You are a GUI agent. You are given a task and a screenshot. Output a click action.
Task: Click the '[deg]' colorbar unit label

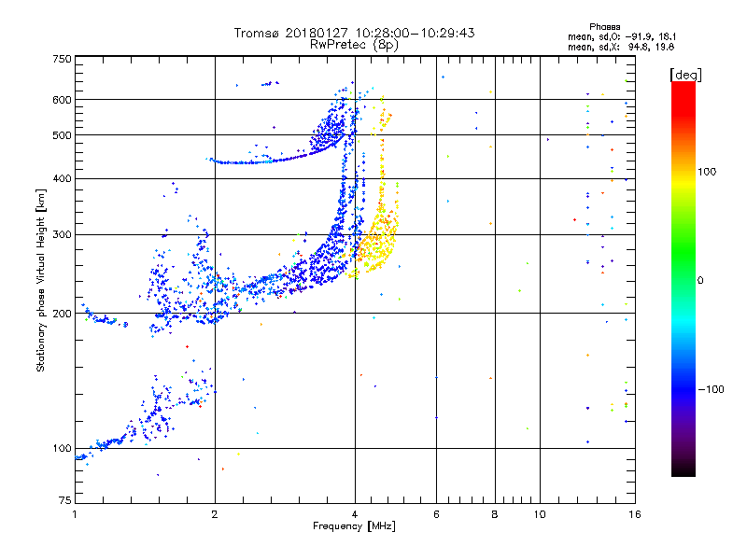[x=685, y=75]
